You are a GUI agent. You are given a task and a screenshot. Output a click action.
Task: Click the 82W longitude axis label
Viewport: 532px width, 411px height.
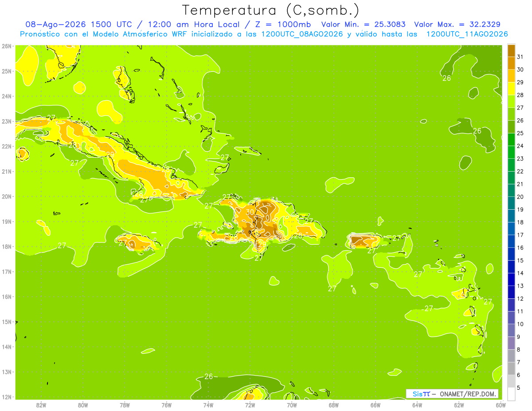[x=41, y=404]
